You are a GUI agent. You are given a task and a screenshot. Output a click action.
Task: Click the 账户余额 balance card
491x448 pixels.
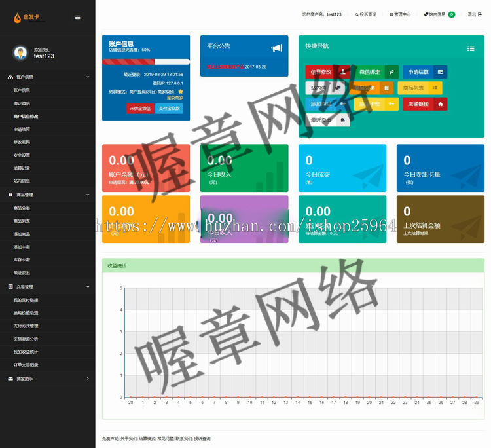pos(146,168)
